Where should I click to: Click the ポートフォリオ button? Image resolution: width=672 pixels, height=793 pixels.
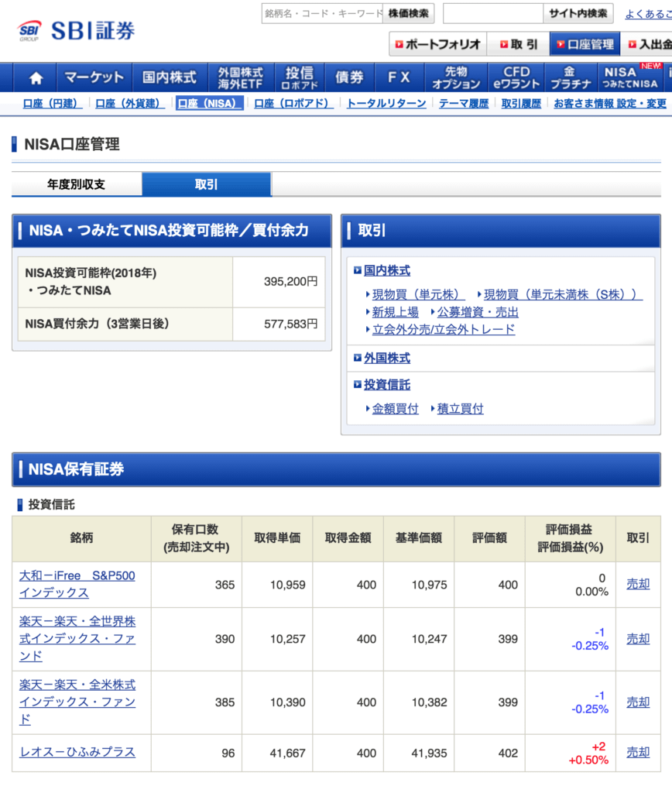438,44
